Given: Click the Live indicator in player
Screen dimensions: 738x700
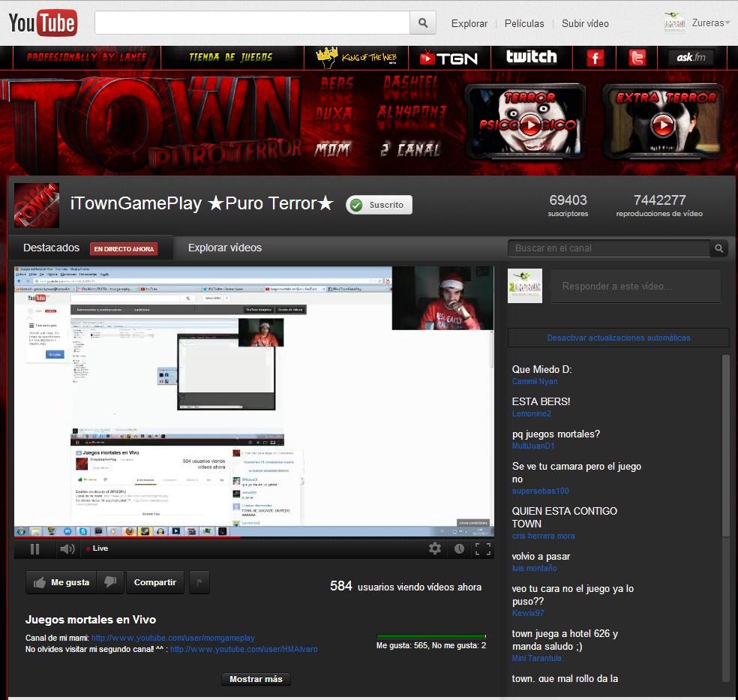Looking at the screenshot, I should [97, 548].
